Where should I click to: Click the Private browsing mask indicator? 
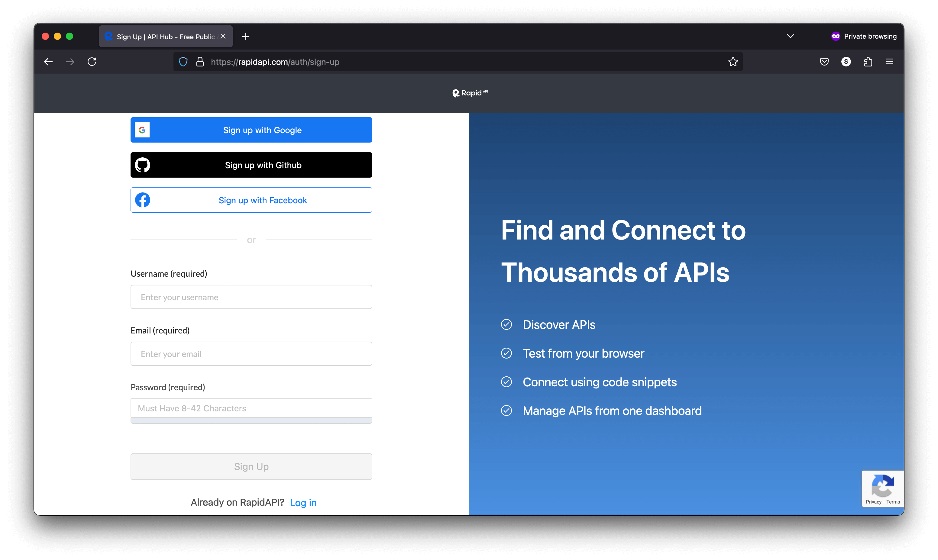tap(835, 36)
